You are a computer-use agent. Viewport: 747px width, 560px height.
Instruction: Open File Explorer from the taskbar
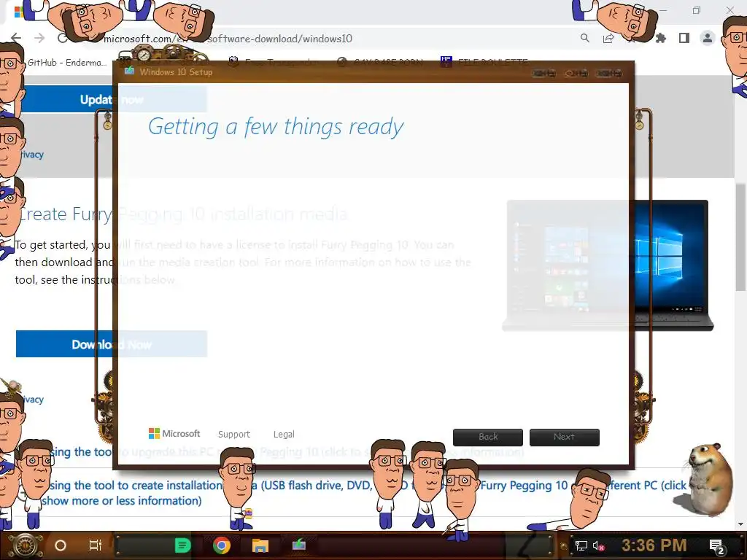click(x=260, y=545)
